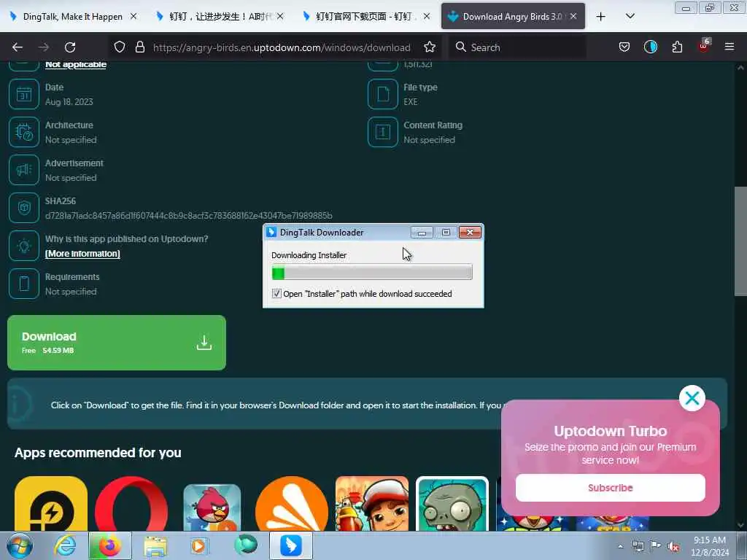Reload the current page
The width and height of the screenshot is (747, 560).
click(x=70, y=47)
